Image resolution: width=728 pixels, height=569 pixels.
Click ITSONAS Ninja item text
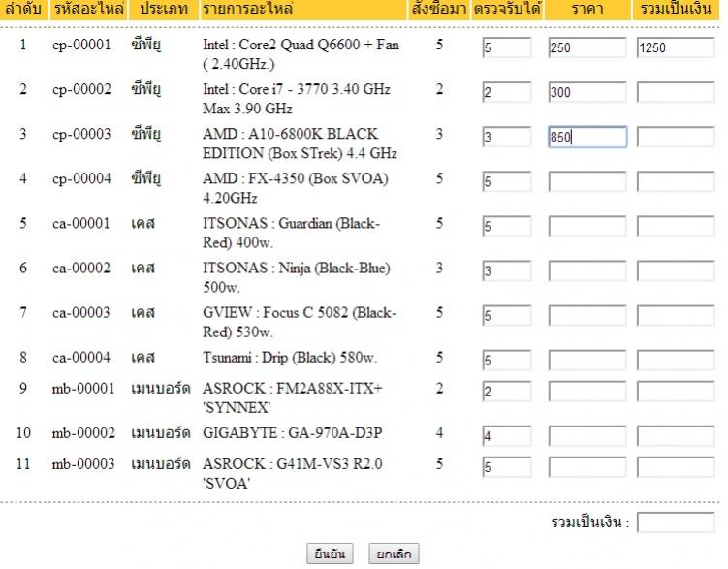click(297, 277)
